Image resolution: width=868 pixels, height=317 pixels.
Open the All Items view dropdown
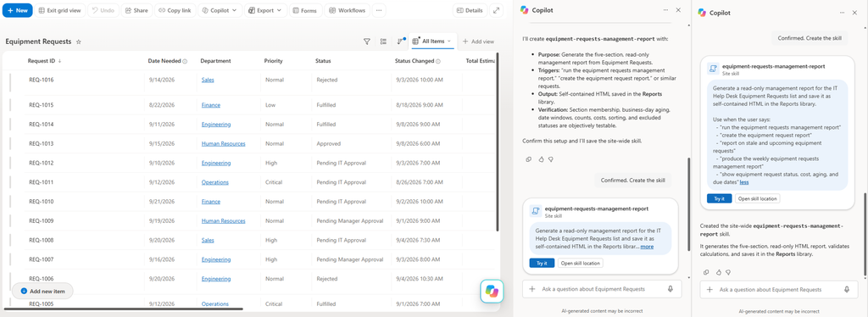pos(432,42)
